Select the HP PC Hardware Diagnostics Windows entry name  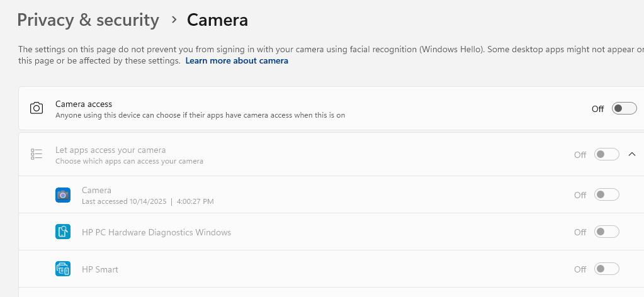coord(156,232)
